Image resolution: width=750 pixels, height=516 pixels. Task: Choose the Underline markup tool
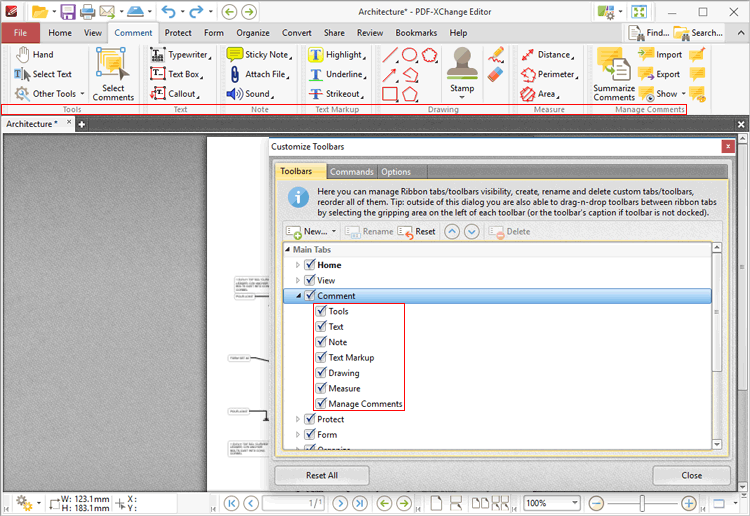(337, 74)
